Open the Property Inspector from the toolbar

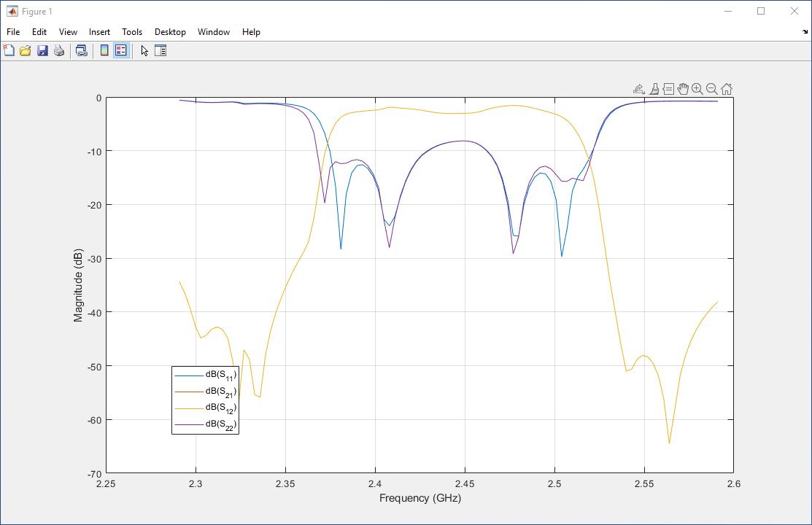tap(161, 50)
